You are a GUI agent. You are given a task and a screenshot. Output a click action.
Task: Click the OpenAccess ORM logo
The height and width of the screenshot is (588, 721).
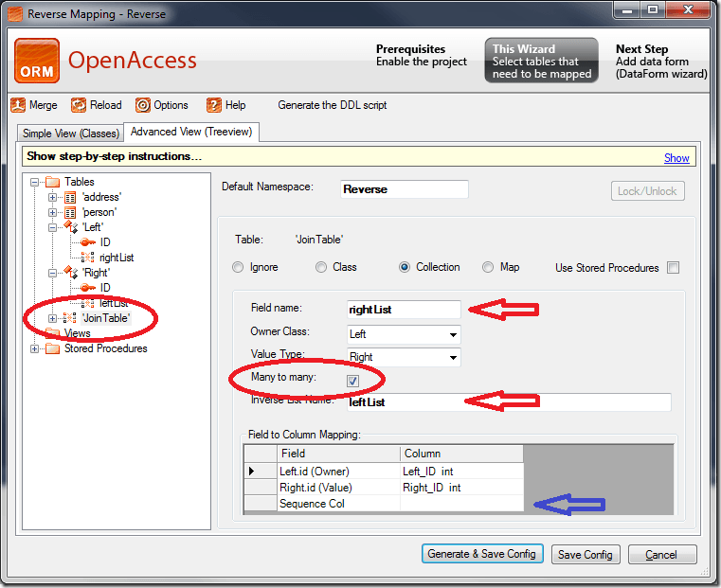pos(37,61)
